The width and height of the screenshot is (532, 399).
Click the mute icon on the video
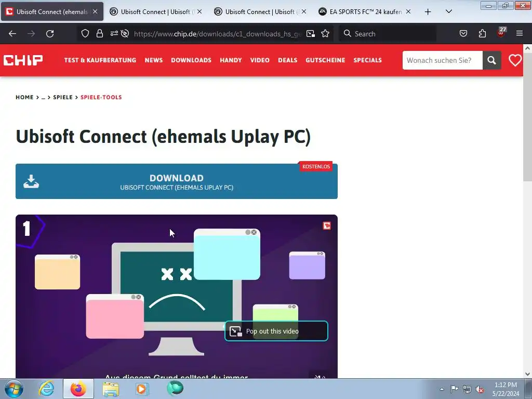click(x=320, y=376)
